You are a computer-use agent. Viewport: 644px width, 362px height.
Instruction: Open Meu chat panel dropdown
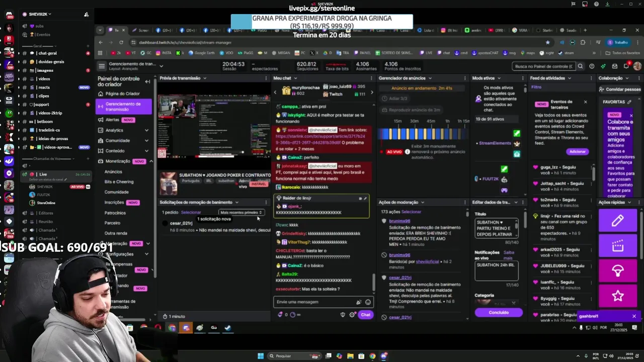click(x=296, y=78)
